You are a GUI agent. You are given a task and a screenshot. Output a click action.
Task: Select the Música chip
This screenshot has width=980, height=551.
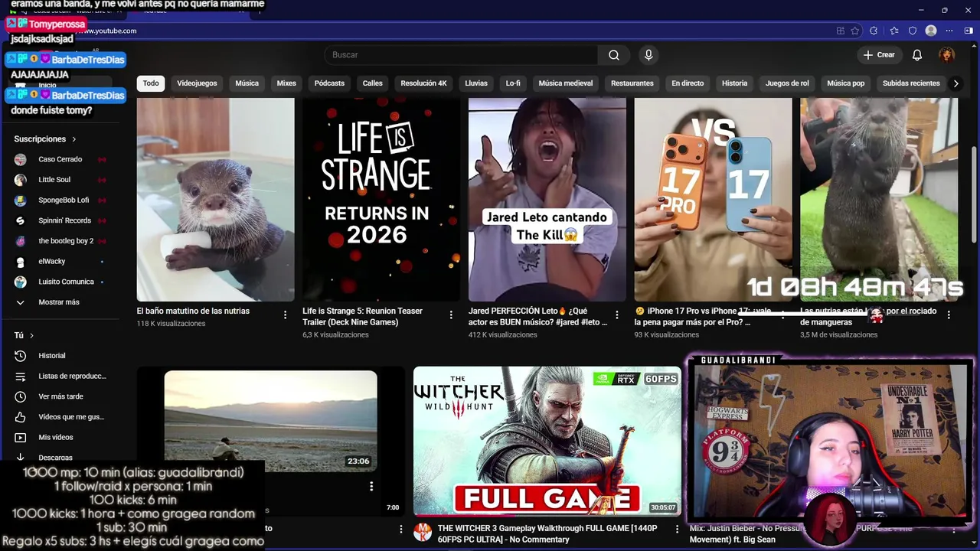tap(247, 83)
